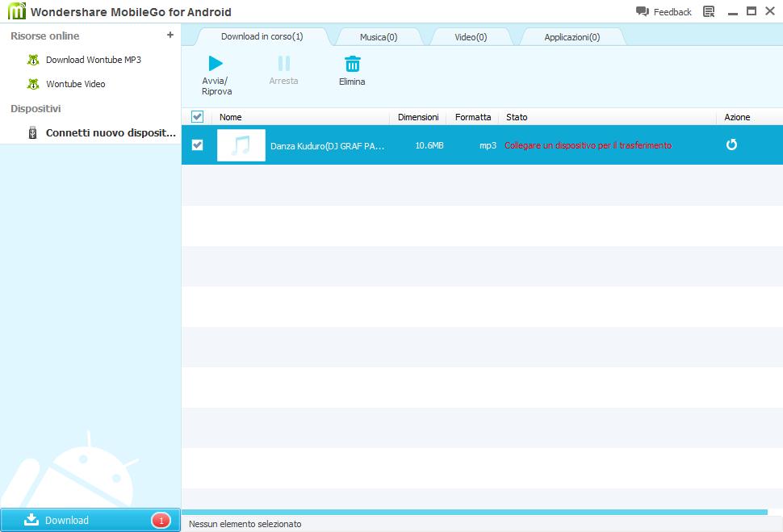Open the Applicazioni(0) tab
783x532 pixels.
click(572, 37)
